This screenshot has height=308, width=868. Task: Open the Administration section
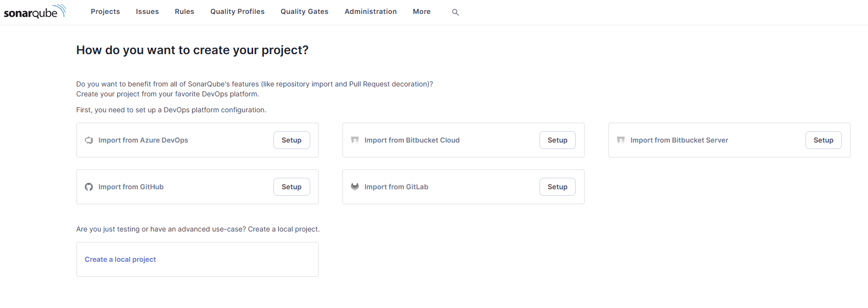click(x=371, y=11)
